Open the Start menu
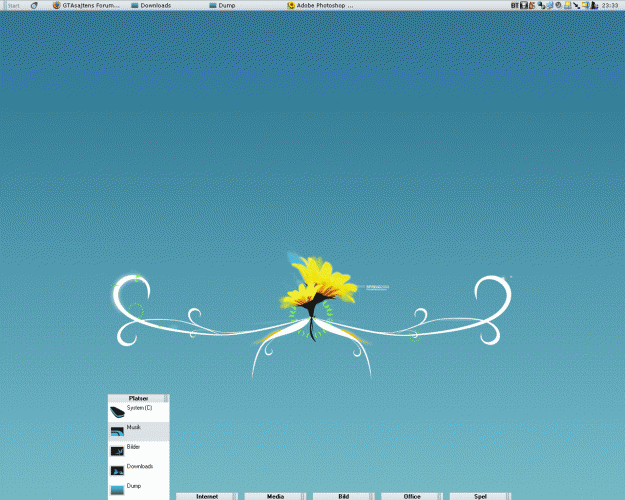Image resolution: width=625 pixels, height=500 pixels. coord(15,5)
